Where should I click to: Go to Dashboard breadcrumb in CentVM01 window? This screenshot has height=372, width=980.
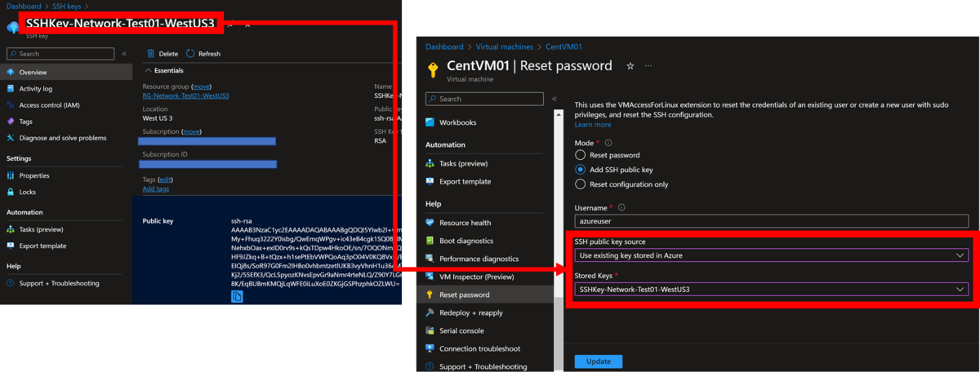point(444,47)
